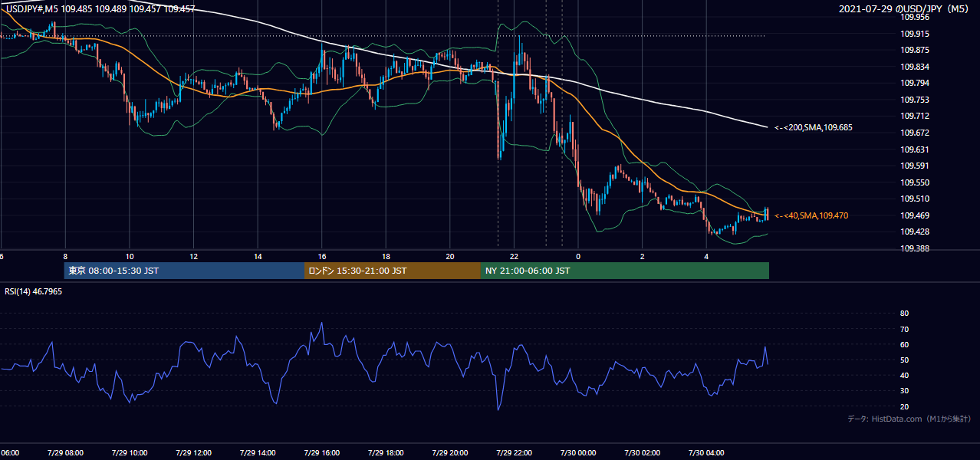Image resolution: width=980 pixels, height=460 pixels.
Task: Click RSI scale value 60
Action: pyautogui.click(x=904, y=344)
